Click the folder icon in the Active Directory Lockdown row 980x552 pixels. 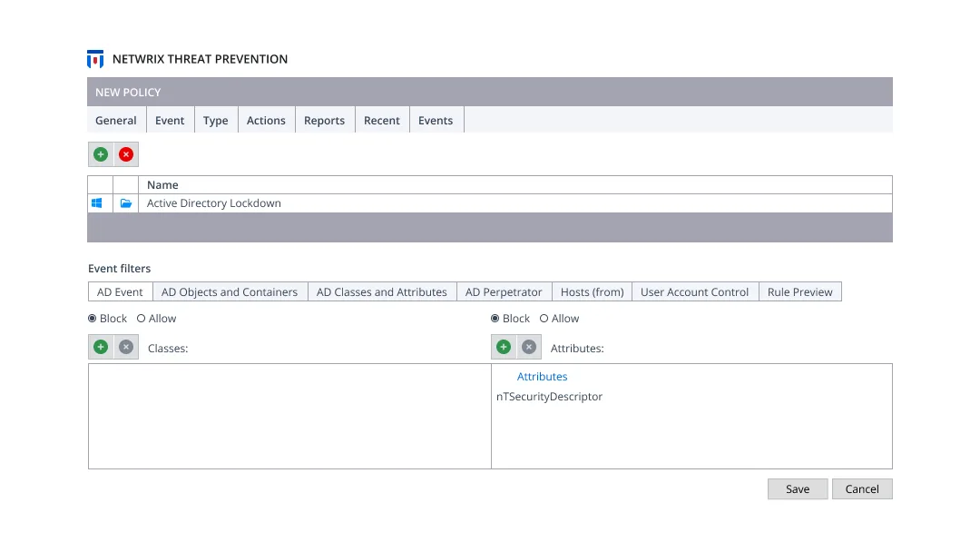pos(125,203)
